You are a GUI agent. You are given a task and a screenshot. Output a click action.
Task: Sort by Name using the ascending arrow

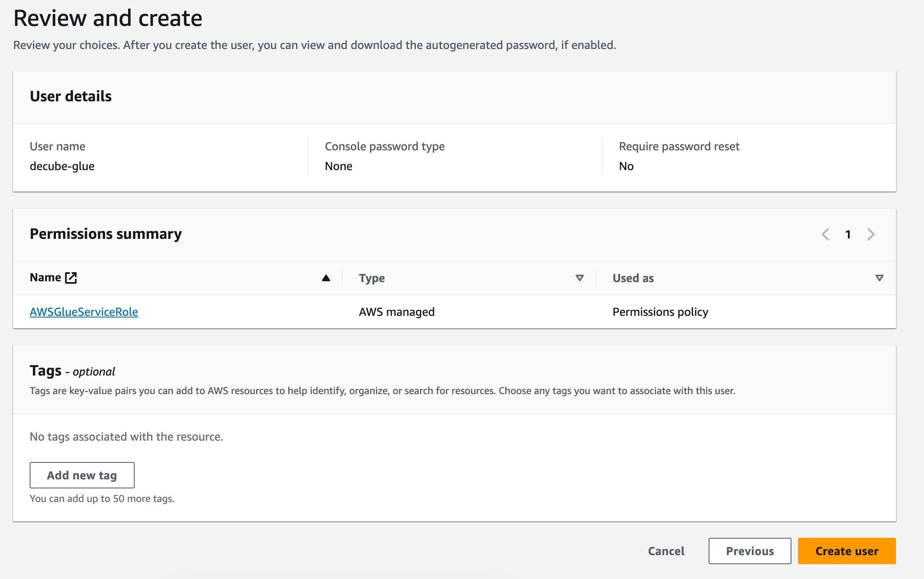pos(326,278)
